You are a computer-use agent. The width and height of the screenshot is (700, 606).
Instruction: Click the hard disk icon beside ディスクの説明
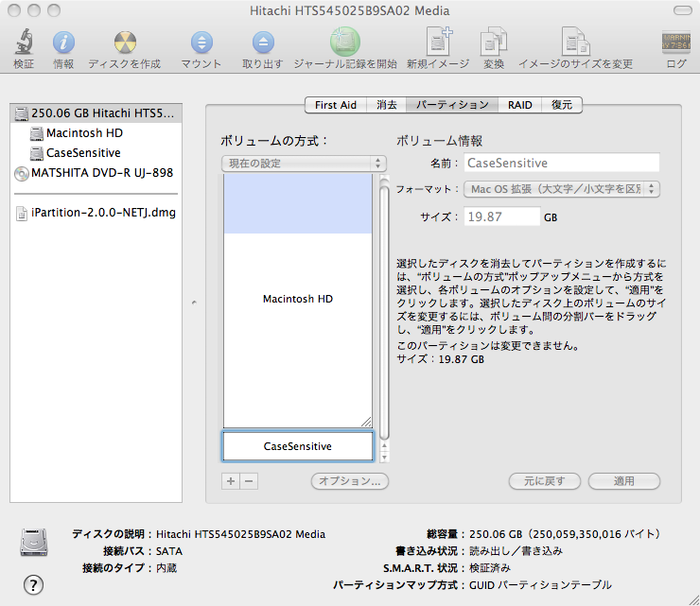34,543
